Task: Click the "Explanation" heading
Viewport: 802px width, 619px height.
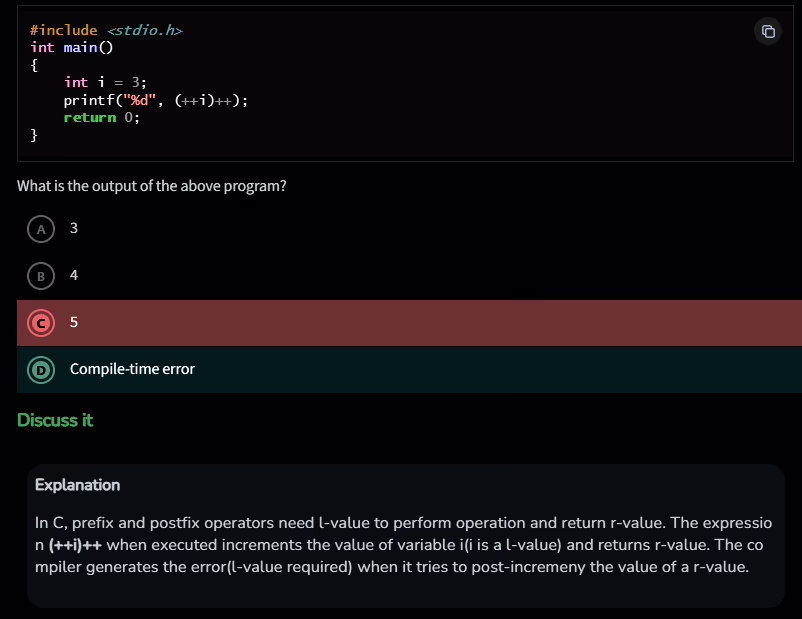Action: [77, 485]
